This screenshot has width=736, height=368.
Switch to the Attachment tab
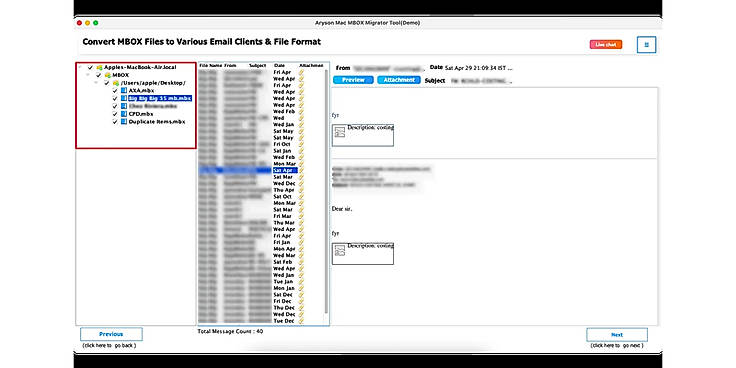(x=399, y=80)
